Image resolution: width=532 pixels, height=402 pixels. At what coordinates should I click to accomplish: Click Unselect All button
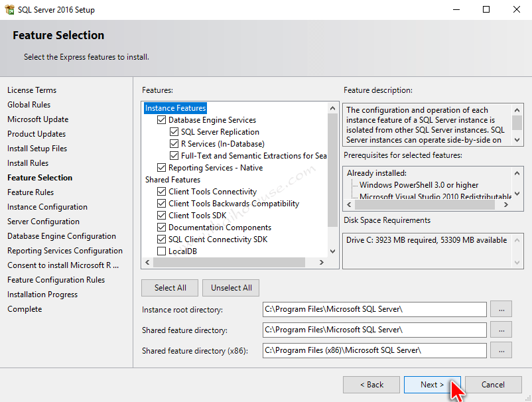point(231,288)
